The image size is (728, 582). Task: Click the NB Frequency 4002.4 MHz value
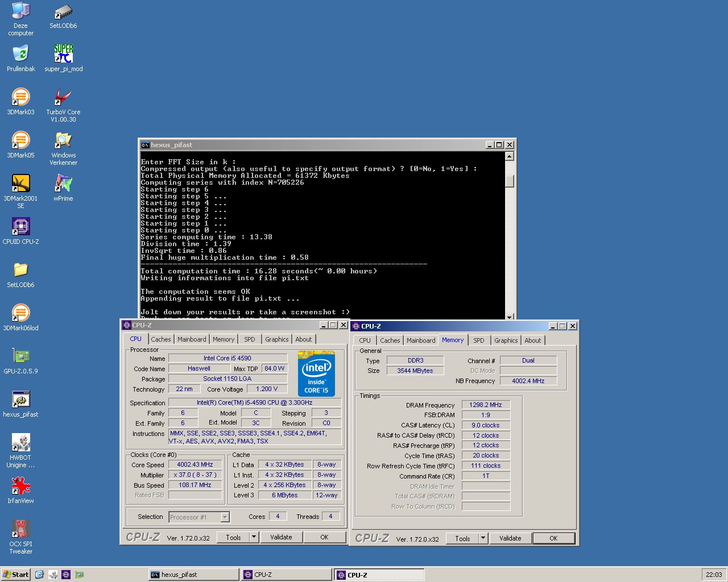click(528, 381)
